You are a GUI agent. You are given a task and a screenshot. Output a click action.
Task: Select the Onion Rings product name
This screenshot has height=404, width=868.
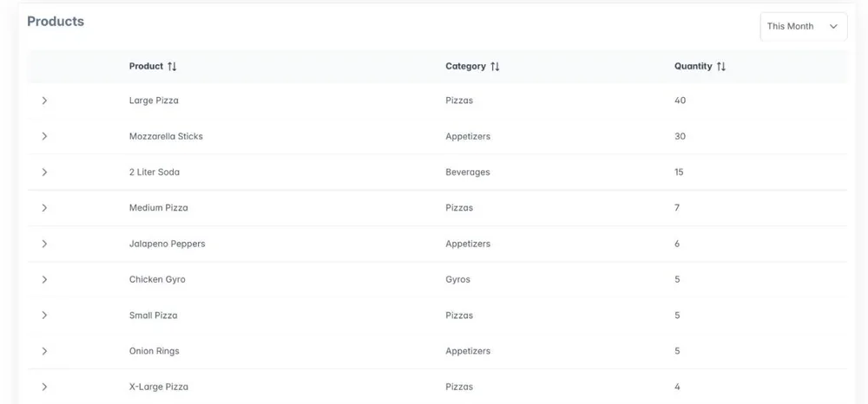pyautogui.click(x=155, y=351)
